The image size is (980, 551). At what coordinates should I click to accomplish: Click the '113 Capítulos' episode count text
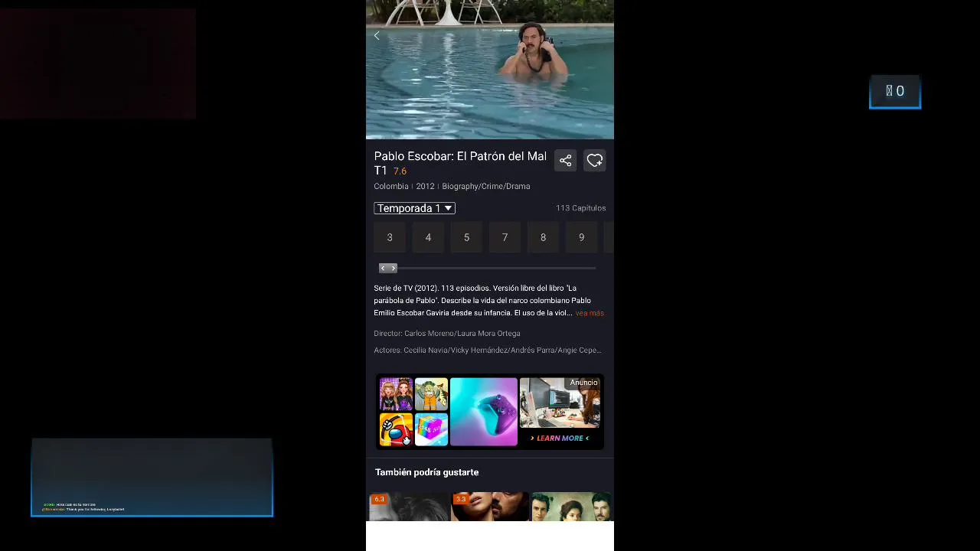click(x=581, y=208)
